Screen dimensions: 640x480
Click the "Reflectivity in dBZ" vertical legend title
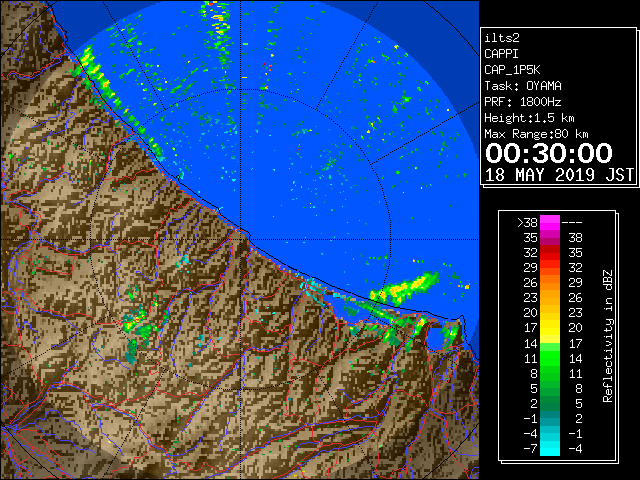(x=608, y=336)
